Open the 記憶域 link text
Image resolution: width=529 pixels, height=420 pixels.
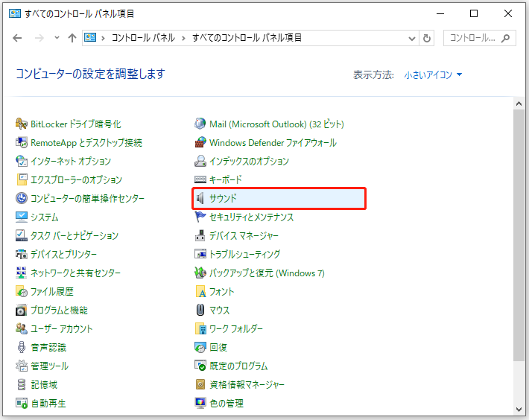[x=44, y=384]
